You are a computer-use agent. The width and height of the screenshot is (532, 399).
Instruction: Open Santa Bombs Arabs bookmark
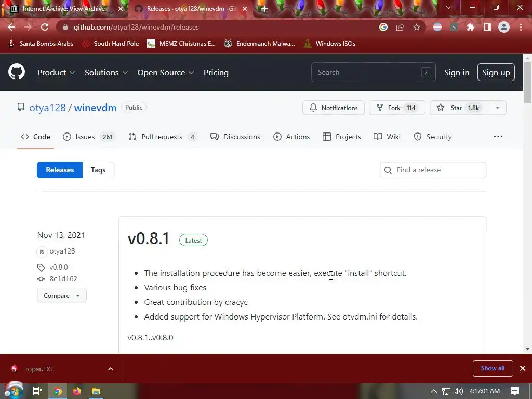41,44
